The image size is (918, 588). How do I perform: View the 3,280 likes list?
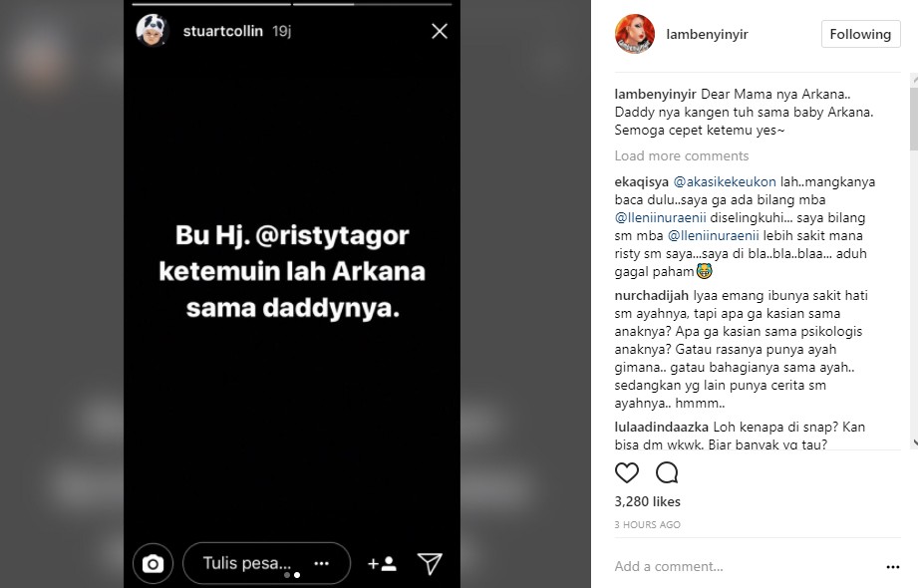coord(648,502)
